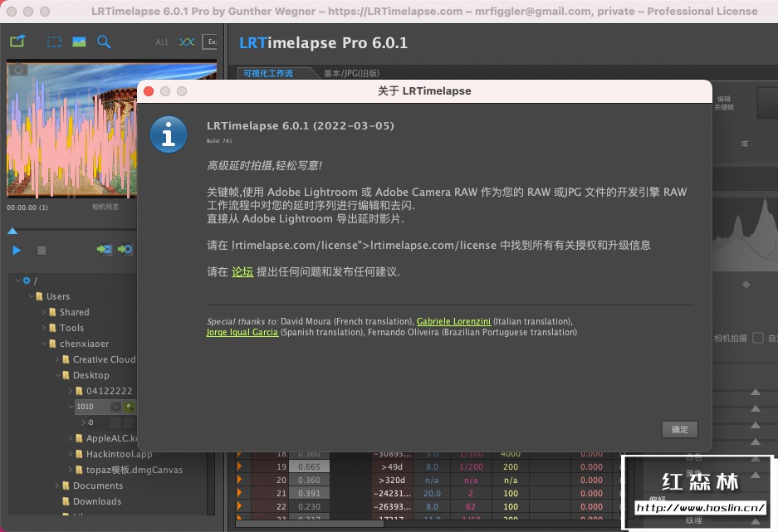The image size is (778, 532).
Task: Collapse the Users folder
Action: click(32, 296)
